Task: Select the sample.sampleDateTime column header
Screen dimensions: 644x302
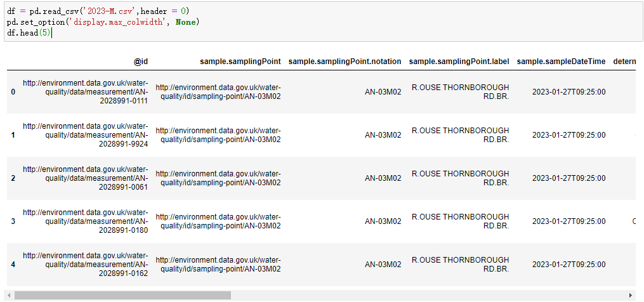Action: (561, 62)
